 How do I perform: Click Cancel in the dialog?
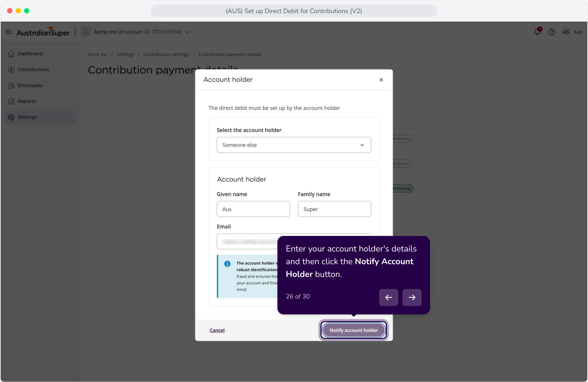[x=217, y=330]
